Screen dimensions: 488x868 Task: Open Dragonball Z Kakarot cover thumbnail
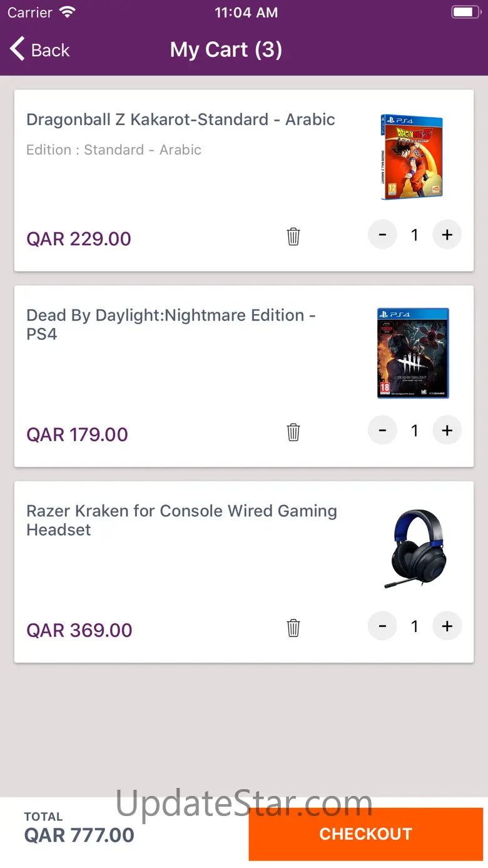[412, 158]
